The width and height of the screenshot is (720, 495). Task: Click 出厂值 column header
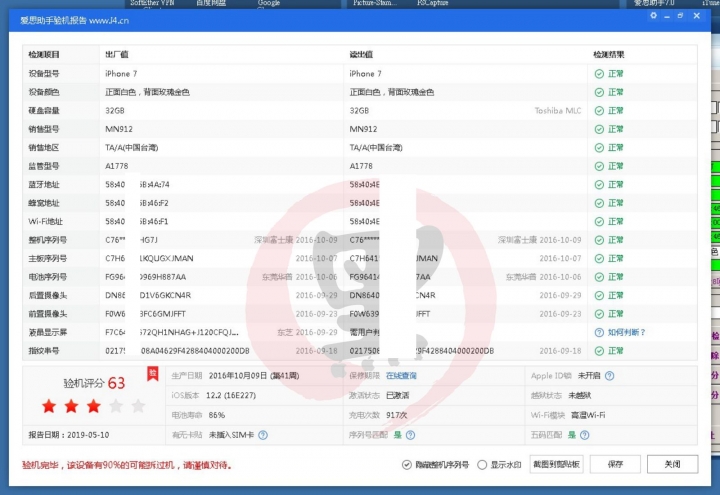(117, 55)
